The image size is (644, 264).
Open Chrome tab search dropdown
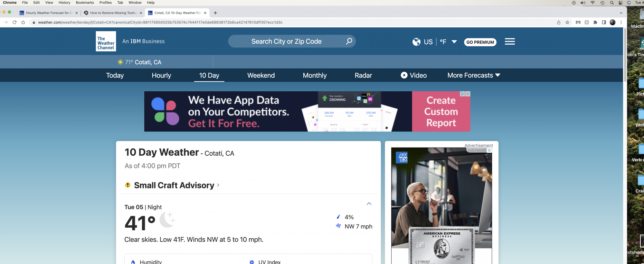pyautogui.click(x=621, y=13)
